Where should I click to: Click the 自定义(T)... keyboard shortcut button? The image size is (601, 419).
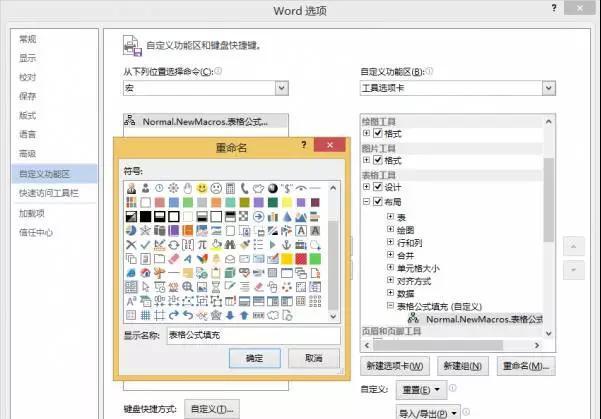coord(212,409)
